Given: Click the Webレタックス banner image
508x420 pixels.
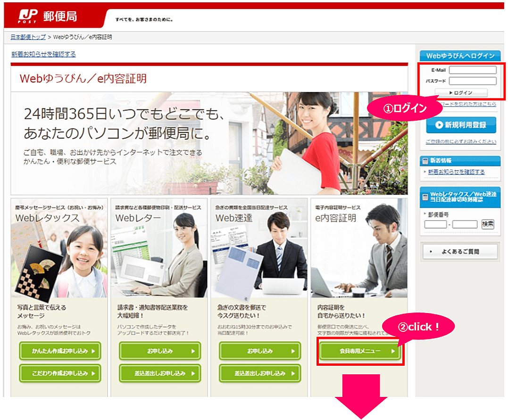Looking at the screenshot, I should (59, 255).
